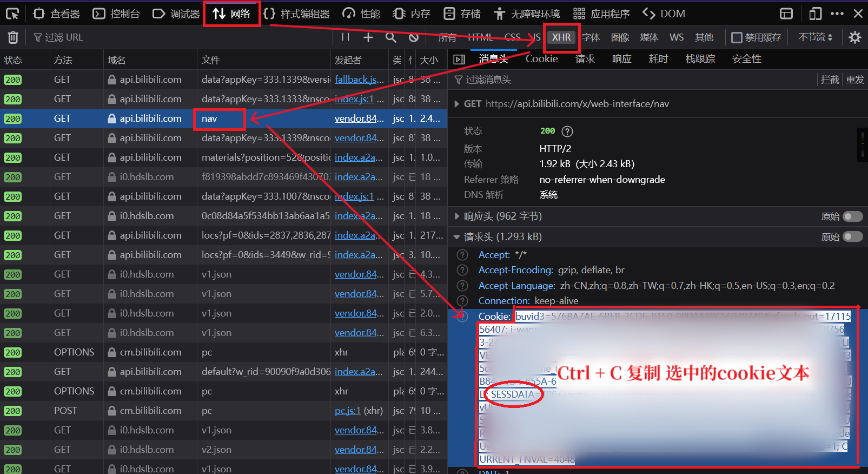Toggle raw view for response headers

click(853, 216)
